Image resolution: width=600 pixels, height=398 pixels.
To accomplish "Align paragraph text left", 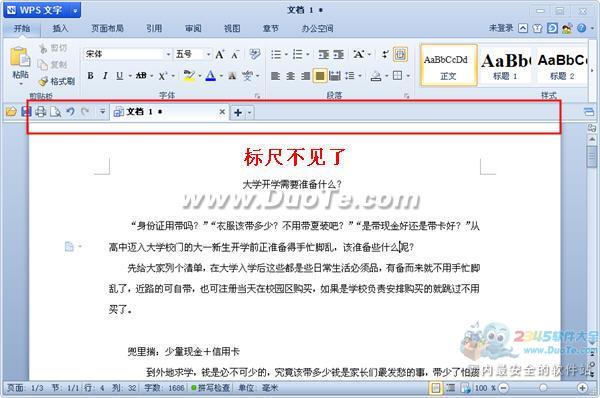I will (275, 76).
